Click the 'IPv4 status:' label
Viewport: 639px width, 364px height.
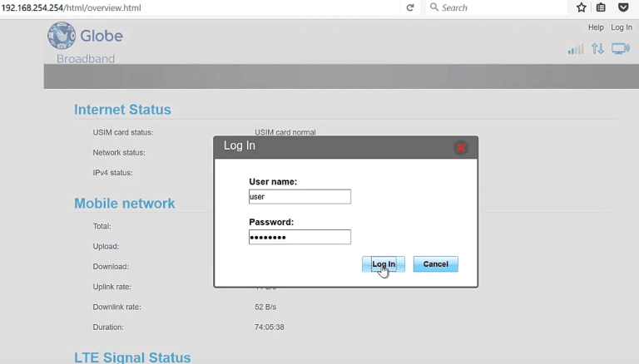pos(112,173)
